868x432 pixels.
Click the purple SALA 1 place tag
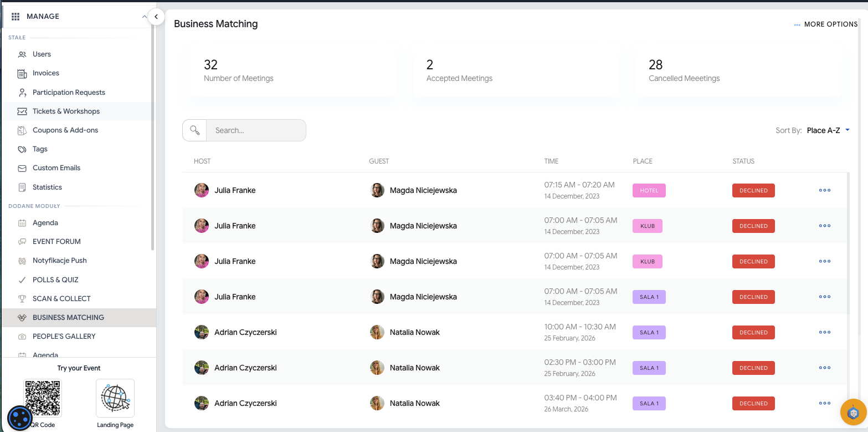click(x=649, y=297)
